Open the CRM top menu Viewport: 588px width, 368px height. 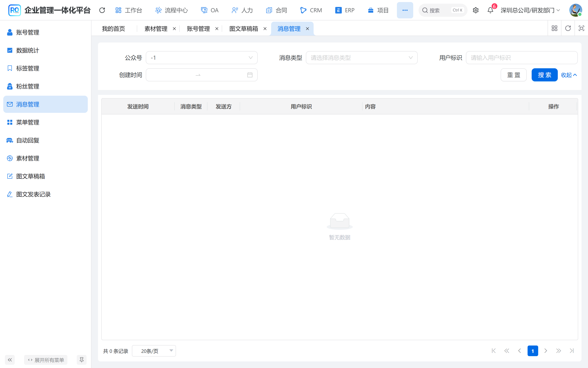pyautogui.click(x=311, y=10)
